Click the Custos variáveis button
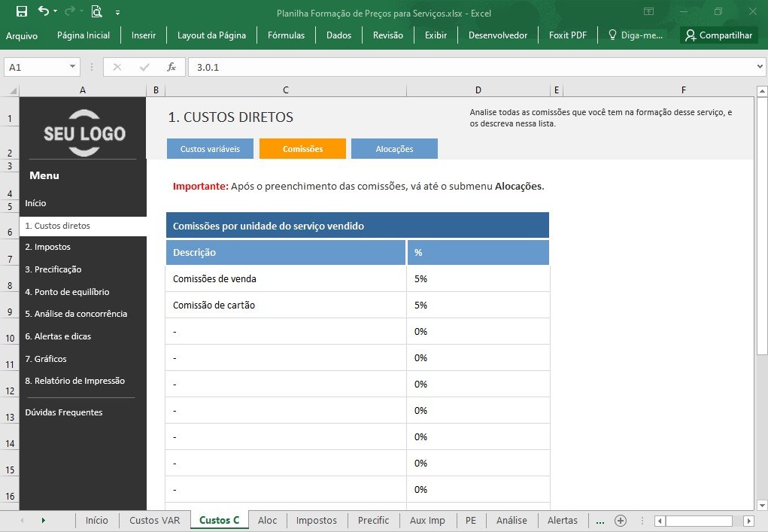768x532 pixels. point(210,149)
